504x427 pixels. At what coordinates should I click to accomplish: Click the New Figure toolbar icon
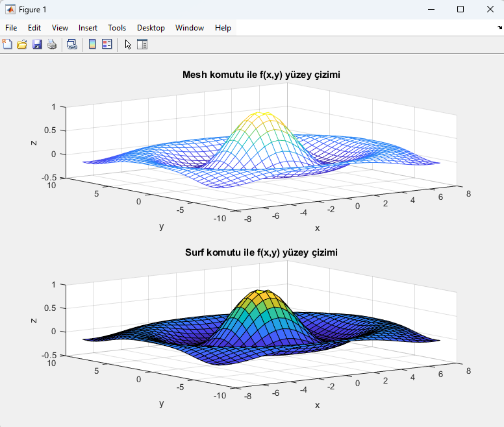tap(7, 44)
